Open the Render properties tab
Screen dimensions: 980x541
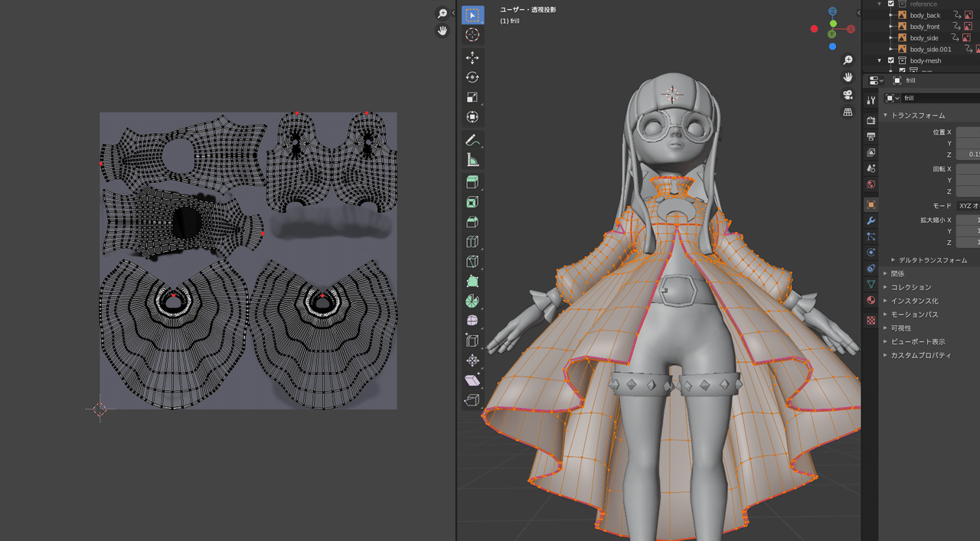click(x=871, y=120)
